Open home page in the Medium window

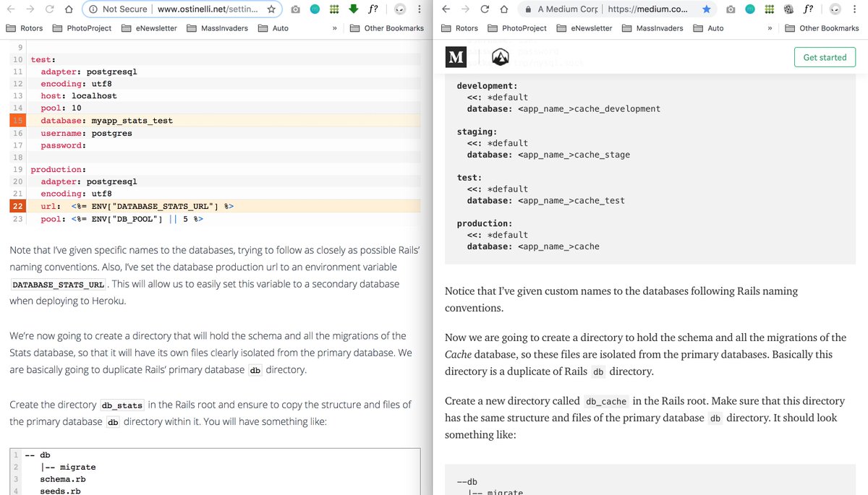click(x=503, y=9)
